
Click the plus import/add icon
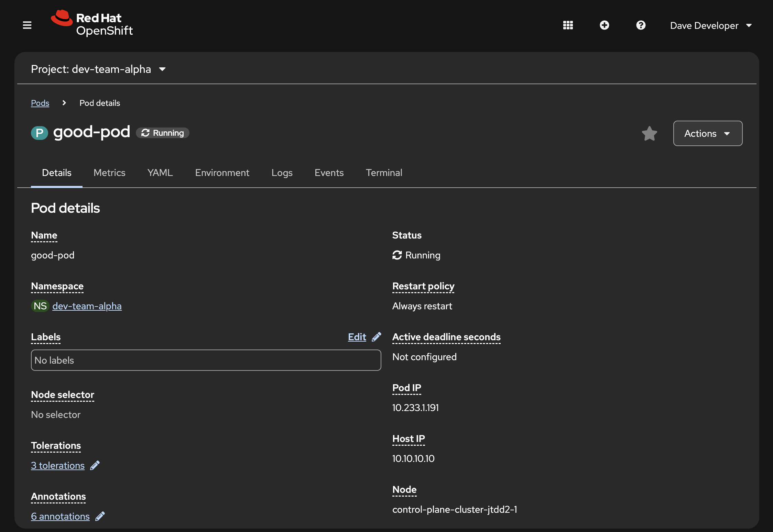604,25
